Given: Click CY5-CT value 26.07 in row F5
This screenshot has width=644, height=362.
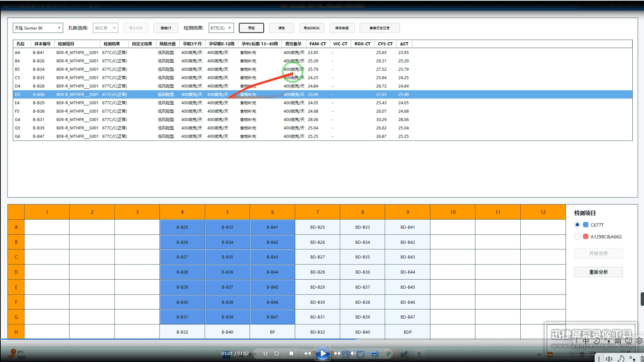Looking at the screenshot, I should tap(381, 111).
